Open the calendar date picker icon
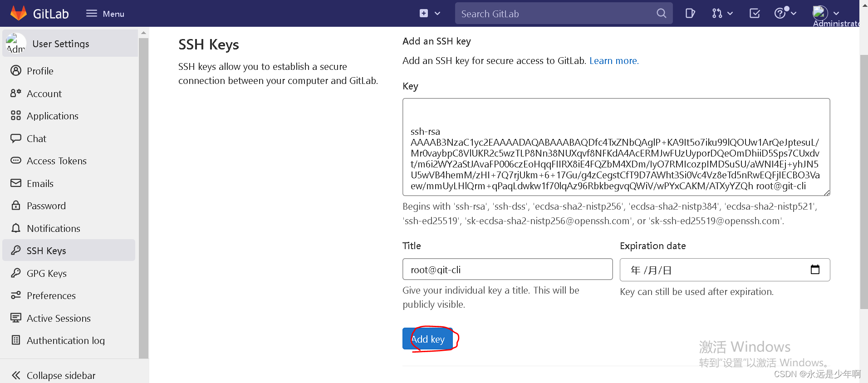 tap(815, 270)
